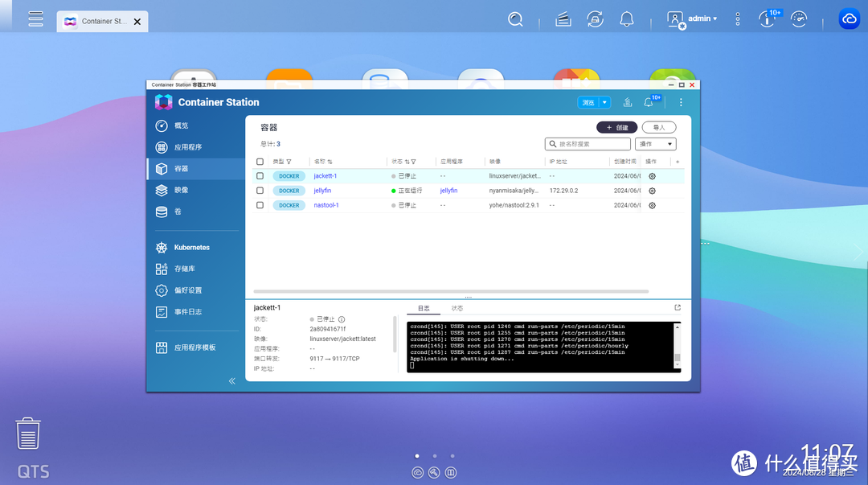The image size is (868, 485).
Task: Pop out the log panel in new window
Action: [x=678, y=308]
